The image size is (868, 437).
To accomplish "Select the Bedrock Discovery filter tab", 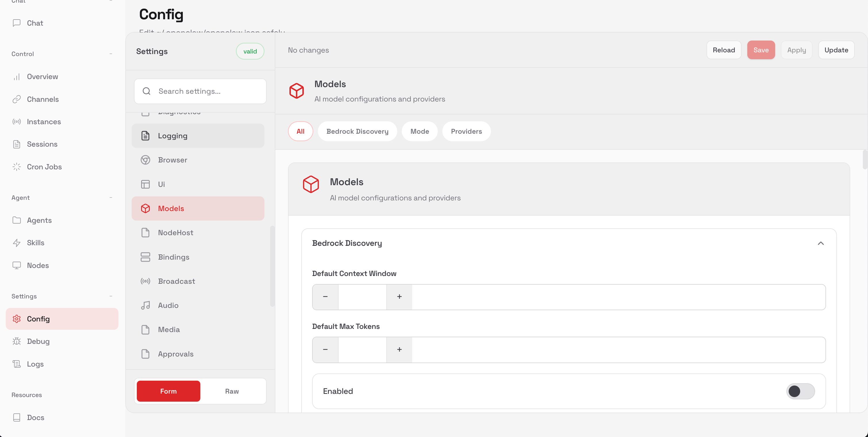I will [x=358, y=131].
